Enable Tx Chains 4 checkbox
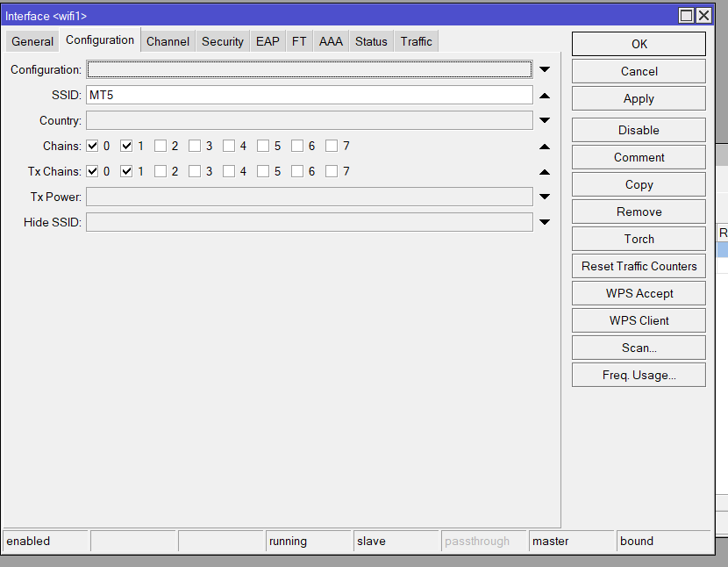Viewport: 728px width, 567px height. click(228, 171)
